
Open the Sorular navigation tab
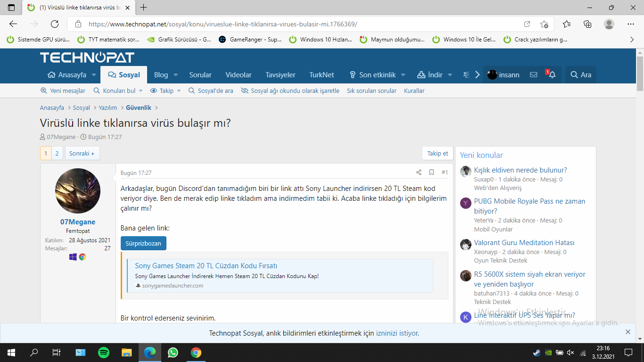tap(200, 75)
